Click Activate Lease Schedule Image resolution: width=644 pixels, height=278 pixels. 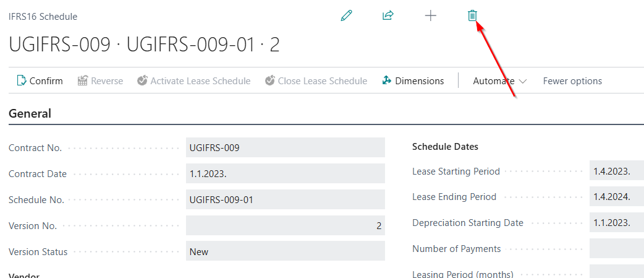coord(194,81)
